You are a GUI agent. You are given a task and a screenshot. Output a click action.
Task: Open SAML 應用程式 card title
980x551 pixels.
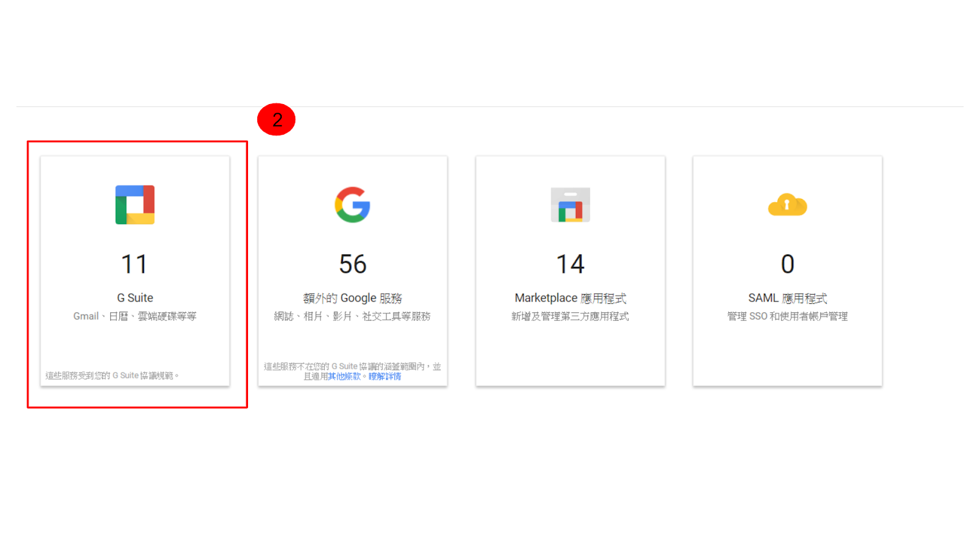(x=788, y=298)
